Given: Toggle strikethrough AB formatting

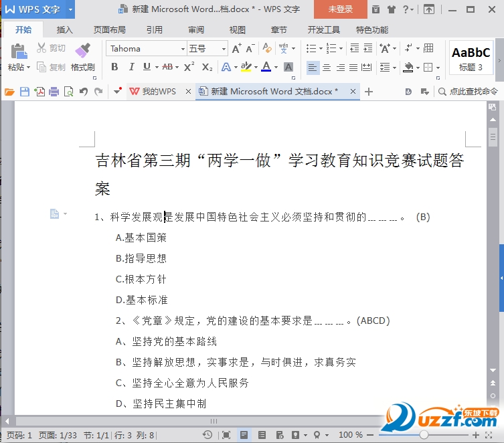Looking at the screenshot, I should tap(167, 67).
